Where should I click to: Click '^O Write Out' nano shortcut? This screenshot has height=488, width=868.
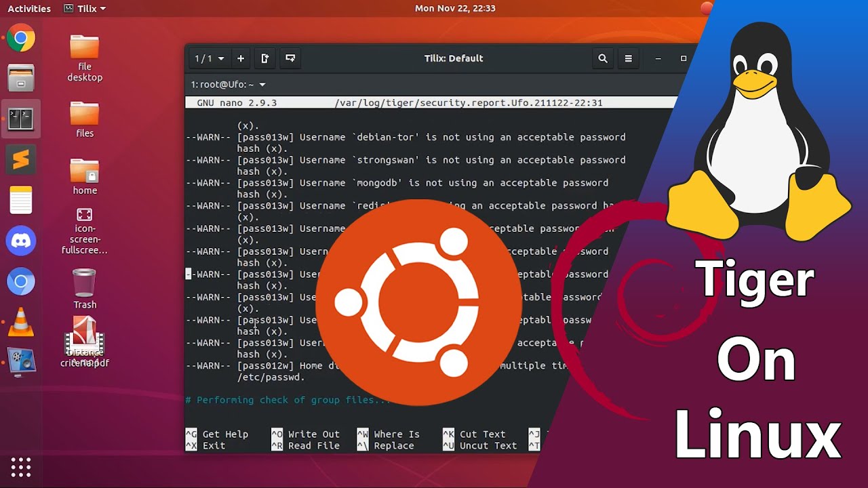(x=305, y=434)
